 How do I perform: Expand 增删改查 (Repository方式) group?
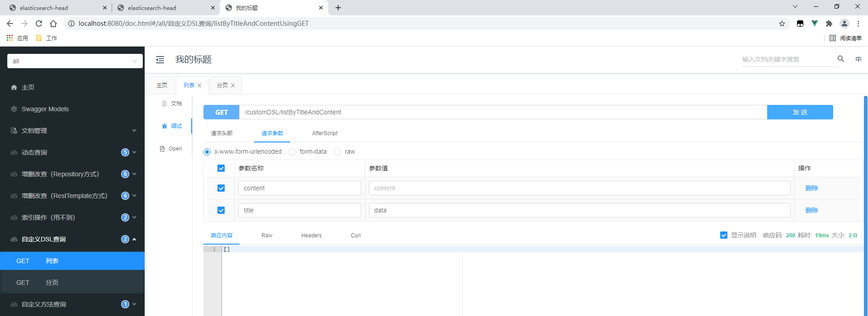pos(134,174)
